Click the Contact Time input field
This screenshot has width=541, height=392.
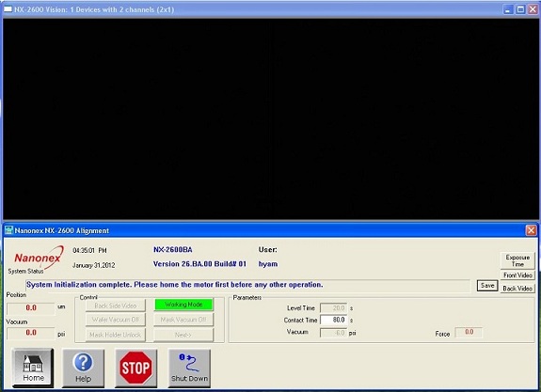(x=333, y=320)
